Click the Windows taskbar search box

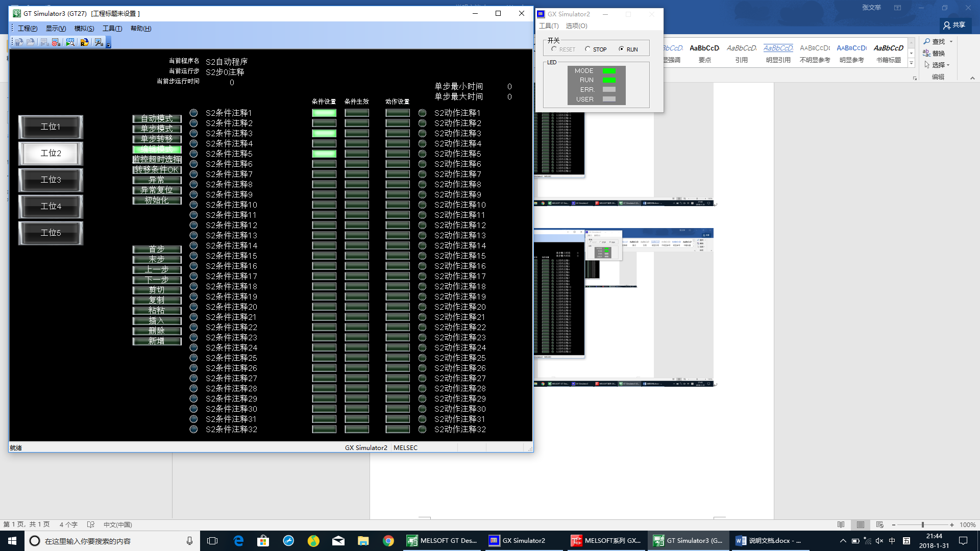(x=112, y=541)
